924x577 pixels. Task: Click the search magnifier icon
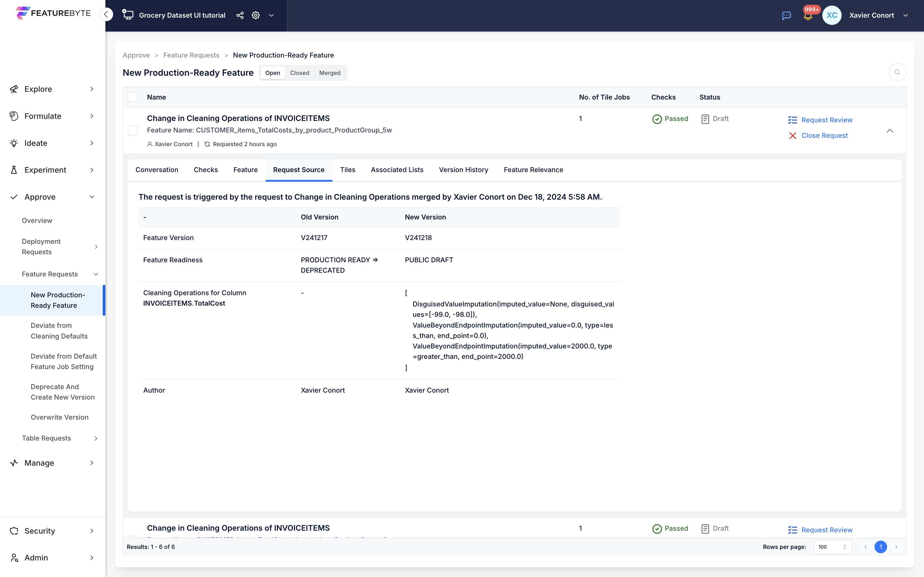(x=897, y=72)
